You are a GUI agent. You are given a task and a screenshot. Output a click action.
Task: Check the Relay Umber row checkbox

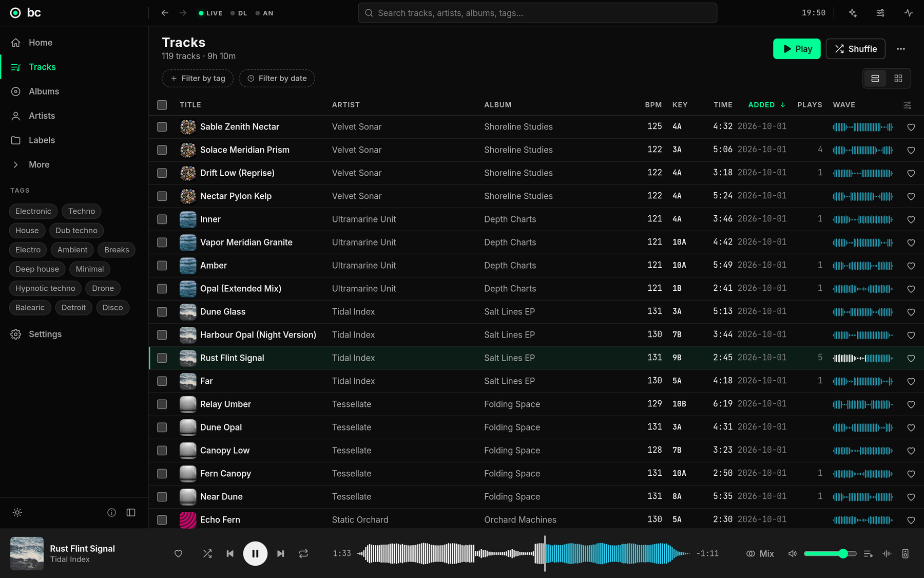(162, 404)
